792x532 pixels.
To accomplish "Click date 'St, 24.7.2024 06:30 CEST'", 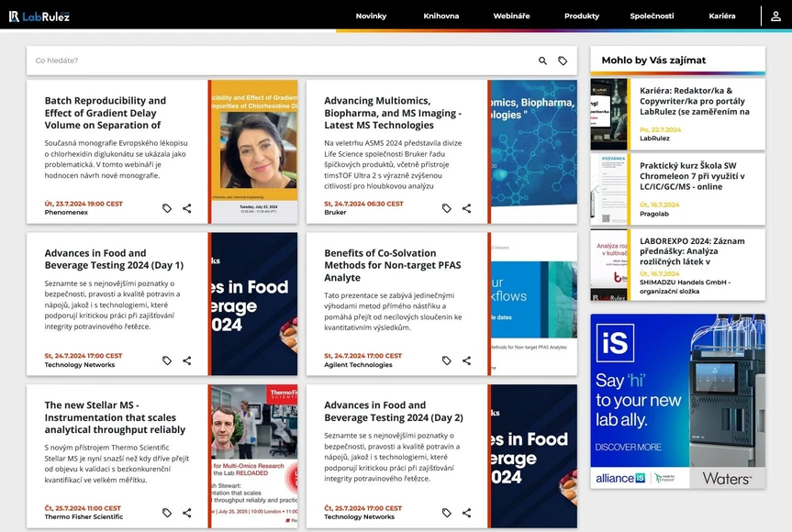I will pos(363,204).
